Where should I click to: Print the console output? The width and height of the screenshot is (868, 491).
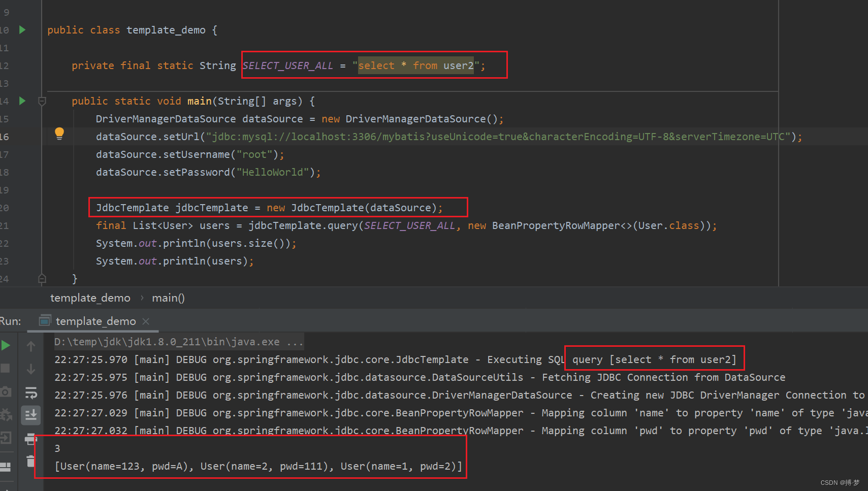[x=31, y=438]
